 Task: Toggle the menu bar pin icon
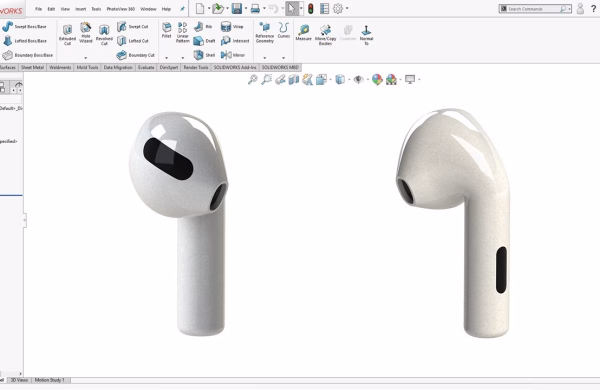[x=182, y=9]
